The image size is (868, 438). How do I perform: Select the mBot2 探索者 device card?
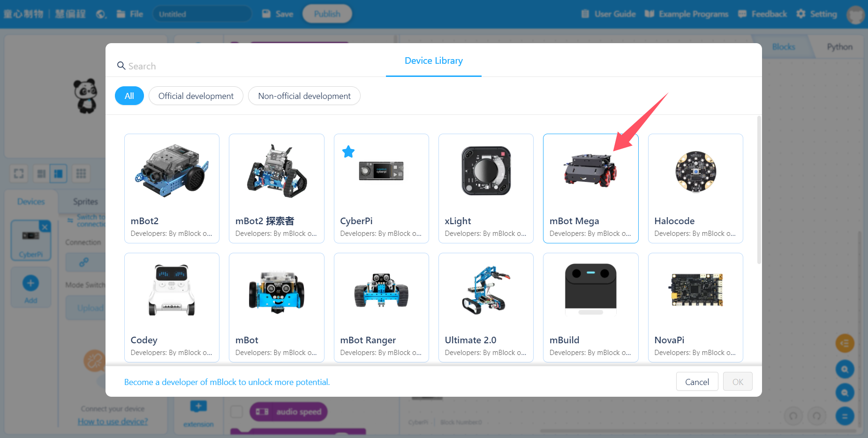click(x=277, y=189)
